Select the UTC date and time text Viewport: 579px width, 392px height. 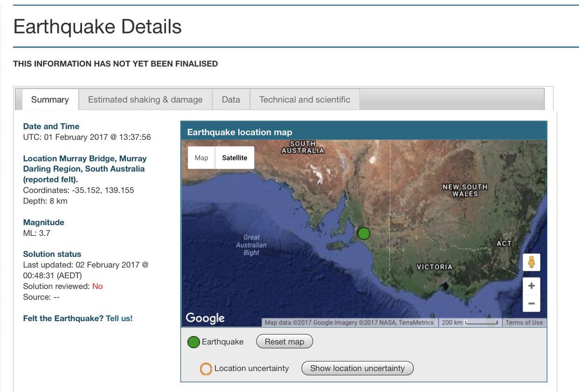pos(87,137)
